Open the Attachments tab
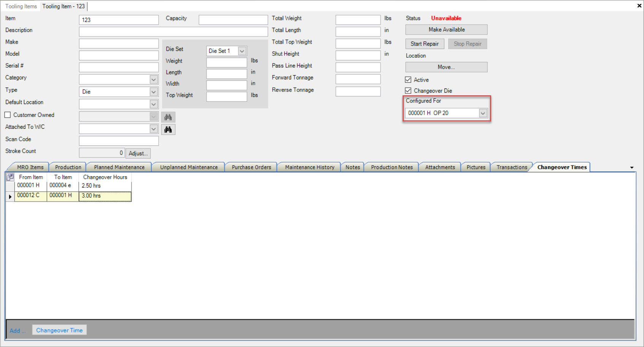The height and width of the screenshot is (347, 644). point(440,167)
